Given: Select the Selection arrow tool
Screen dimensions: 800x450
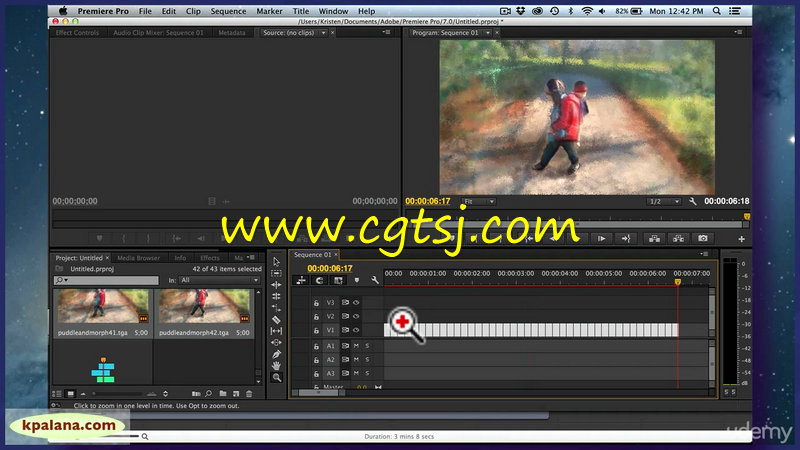Looking at the screenshot, I should tap(276, 262).
